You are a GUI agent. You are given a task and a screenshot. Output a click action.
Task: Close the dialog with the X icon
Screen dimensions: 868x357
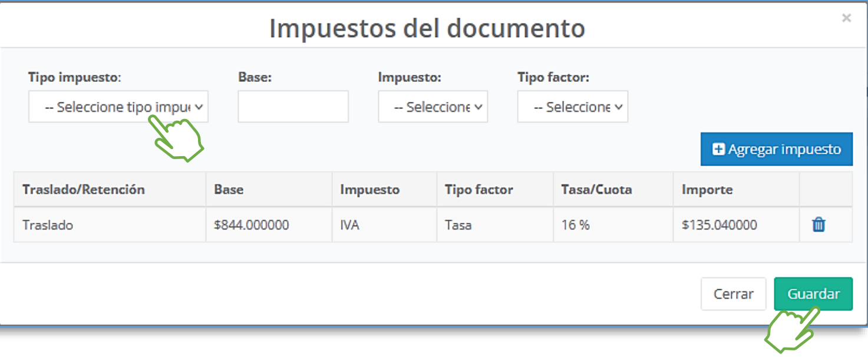[x=846, y=18]
